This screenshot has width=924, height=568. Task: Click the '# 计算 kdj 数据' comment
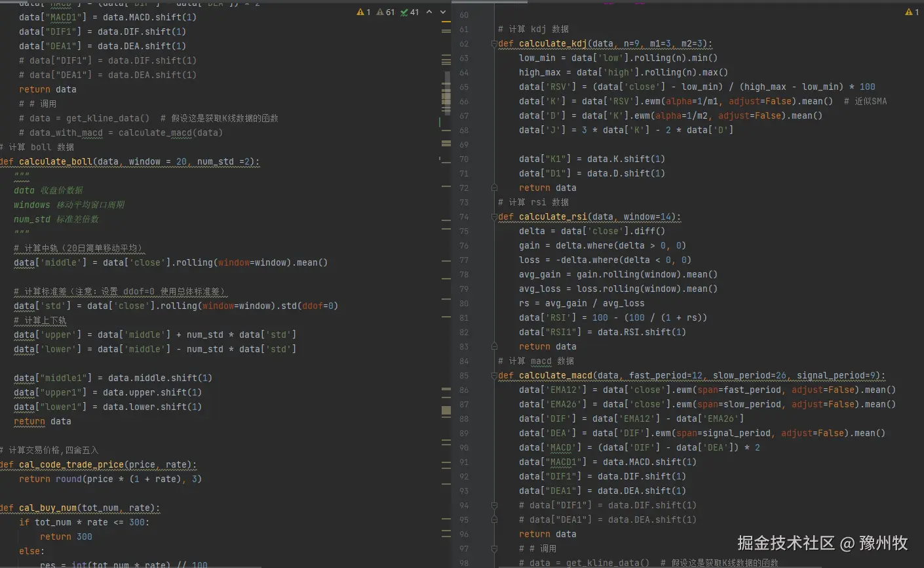click(533, 30)
